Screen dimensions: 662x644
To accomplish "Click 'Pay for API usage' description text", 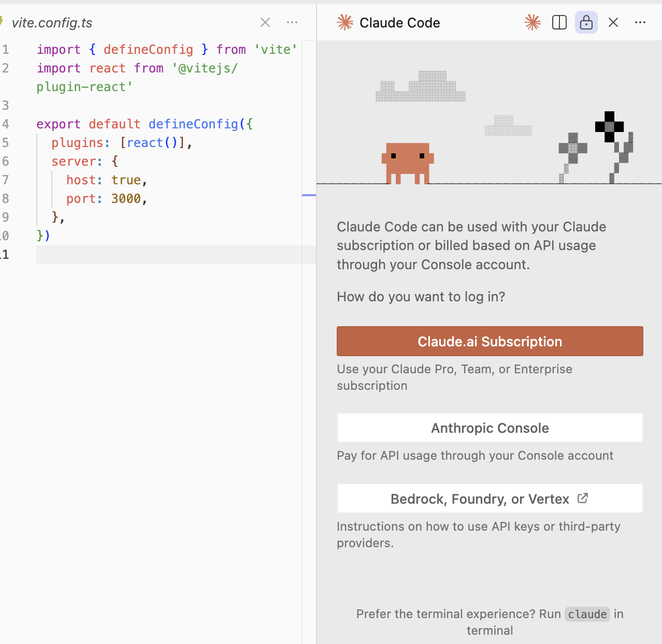I will pos(475,456).
